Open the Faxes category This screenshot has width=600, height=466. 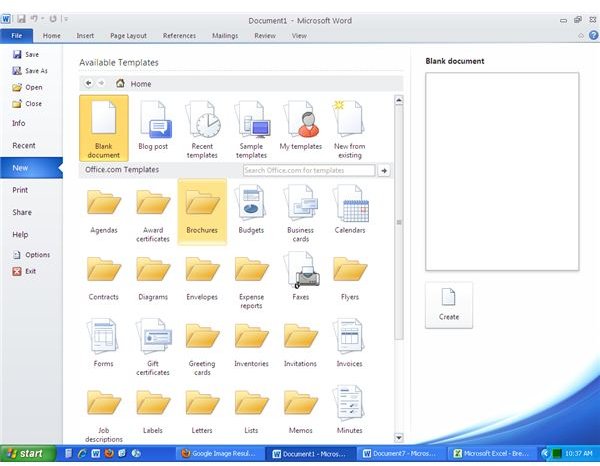coord(300,277)
